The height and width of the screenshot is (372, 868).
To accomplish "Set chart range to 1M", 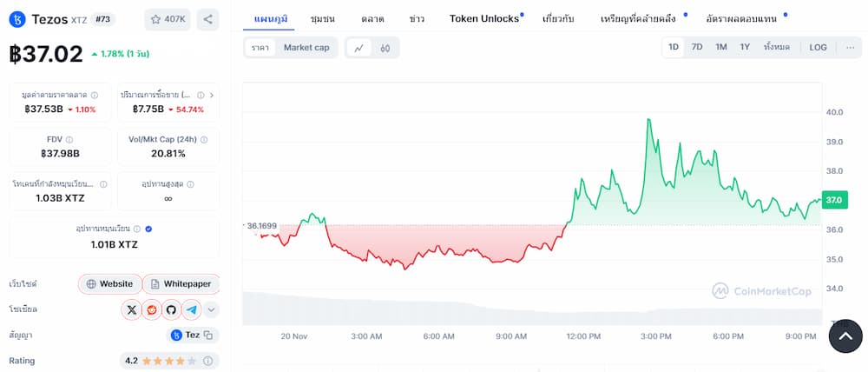I will click(x=720, y=48).
